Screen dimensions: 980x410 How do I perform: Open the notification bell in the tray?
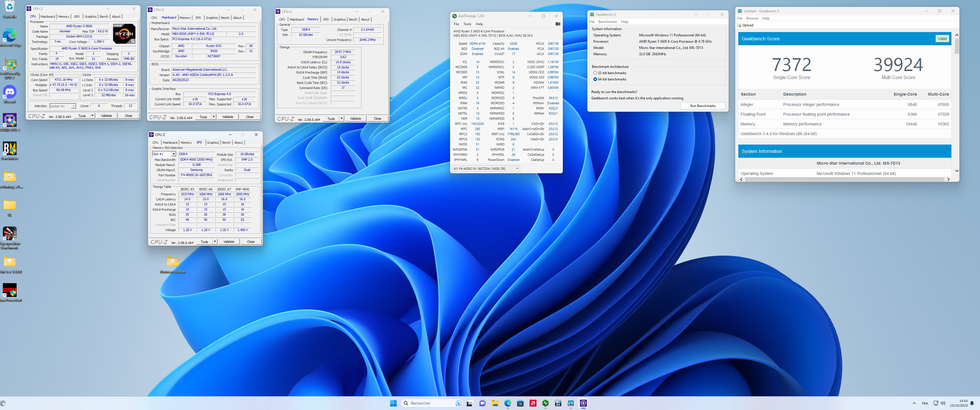point(972,403)
